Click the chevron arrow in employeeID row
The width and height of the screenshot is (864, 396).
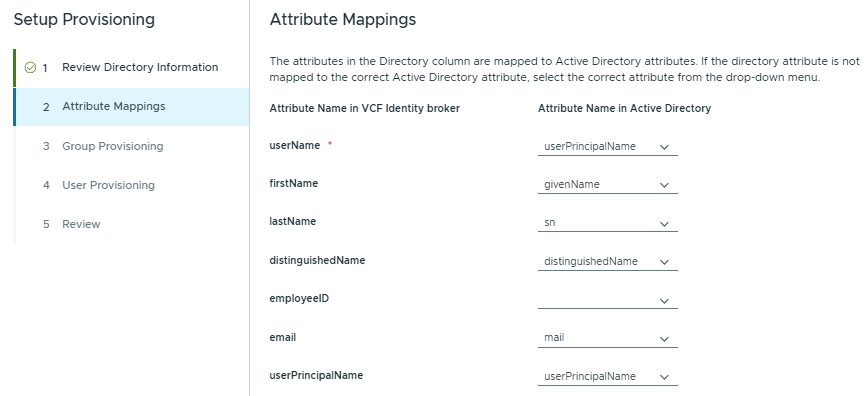point(664,301)
